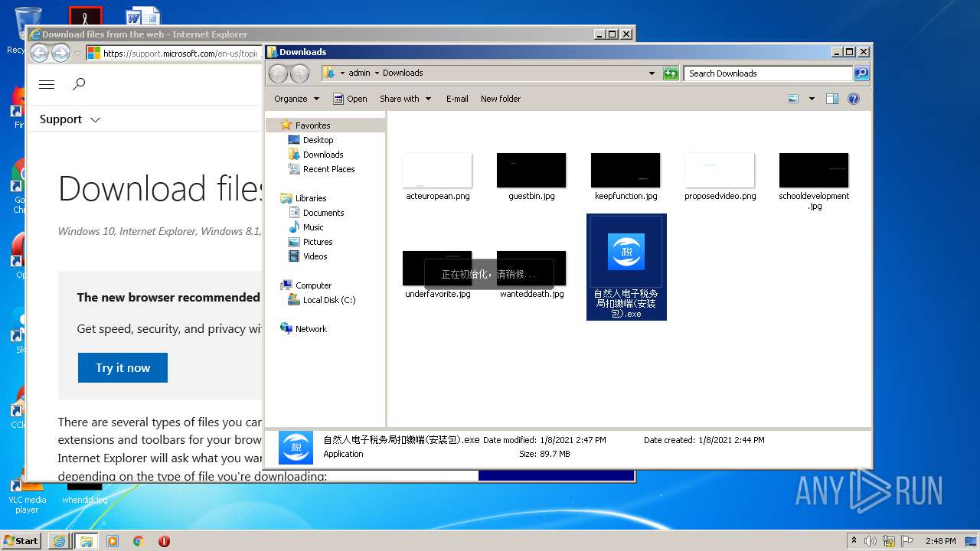Select the keepfunction.jpg thumbnail

(626, 171)
